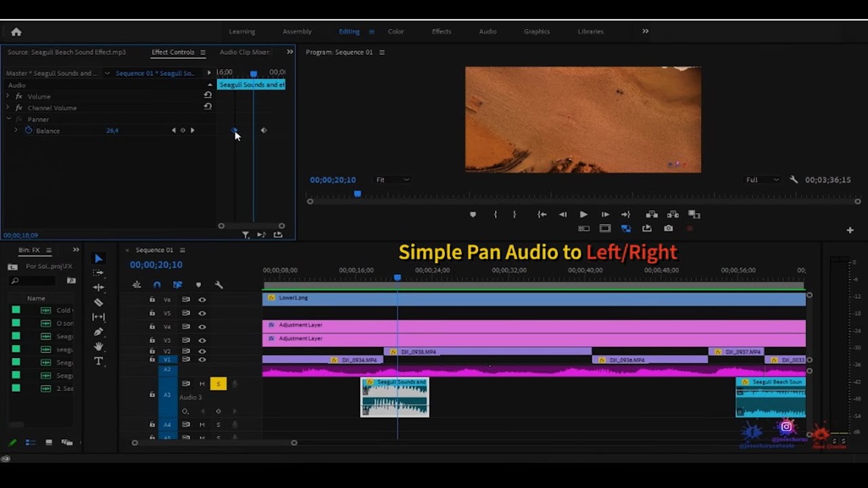Image resolution: width=868 pixels, height=488 pixels.
Task: Switch to the Color workspace
Action: (395, 31)
